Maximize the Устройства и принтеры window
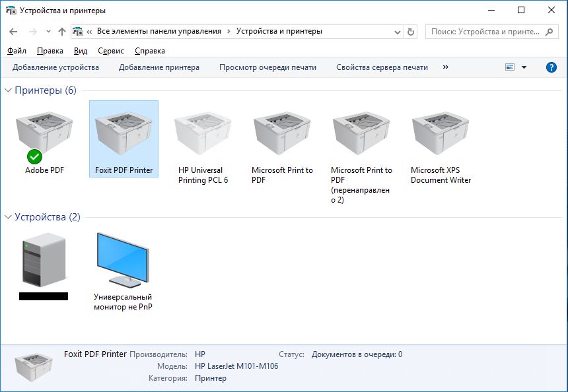Screen dimensions: 568x392 click(x=521, y=10)
